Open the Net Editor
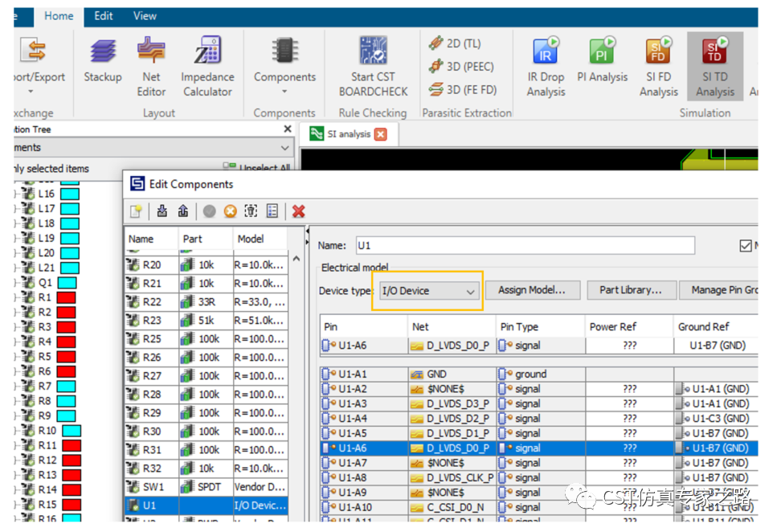 click(151, 67)
